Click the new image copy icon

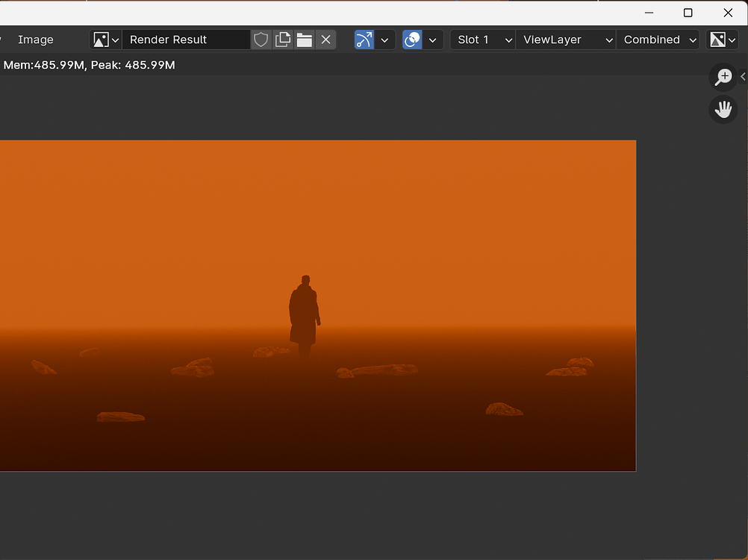tap(283, 40)
